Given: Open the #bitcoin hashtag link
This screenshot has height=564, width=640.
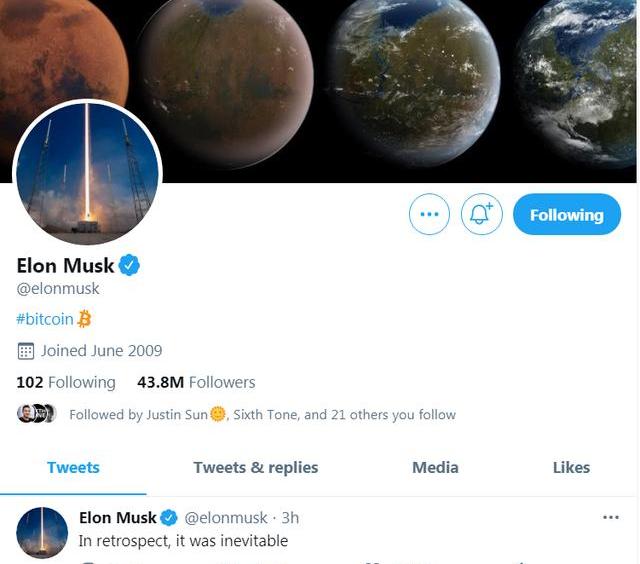Looking at the screenshot, I should pos(45,319).
